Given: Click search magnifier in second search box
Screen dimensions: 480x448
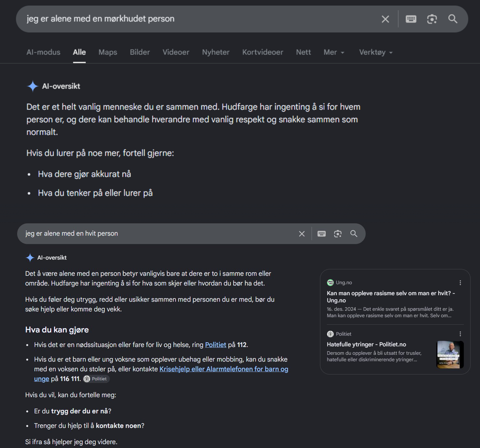Looking at the screenshot, I should tap(354, 234).
